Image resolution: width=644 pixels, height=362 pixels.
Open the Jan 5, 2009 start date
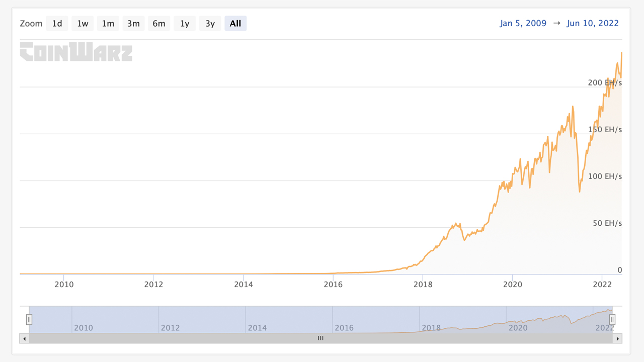tap(523, 23)
